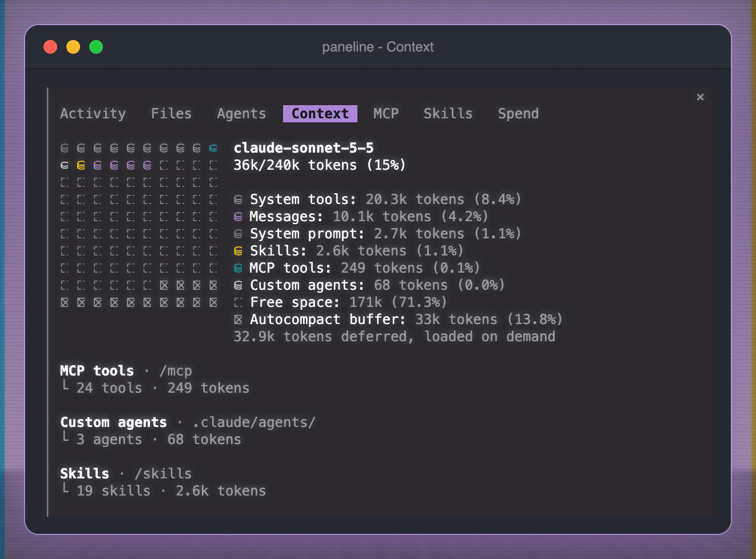This screenshot has height=559, width=756.
Task: Click the 32.9k tokens deferred note
Action: tap(394, 337)
